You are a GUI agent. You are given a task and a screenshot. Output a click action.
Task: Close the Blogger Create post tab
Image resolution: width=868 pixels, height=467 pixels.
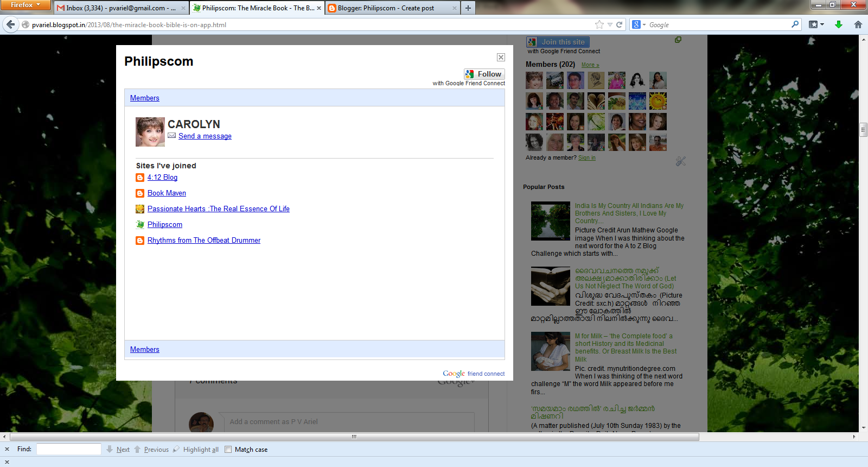click(454, 8)
